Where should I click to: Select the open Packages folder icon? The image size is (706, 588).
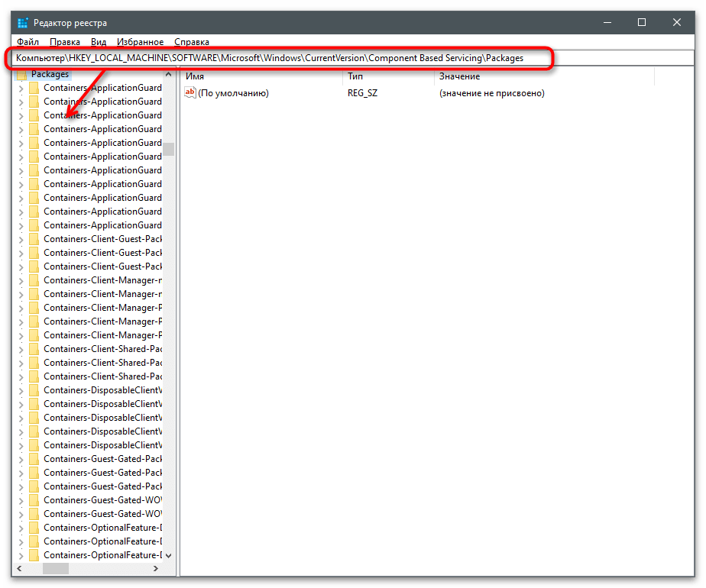coord(21,74)
